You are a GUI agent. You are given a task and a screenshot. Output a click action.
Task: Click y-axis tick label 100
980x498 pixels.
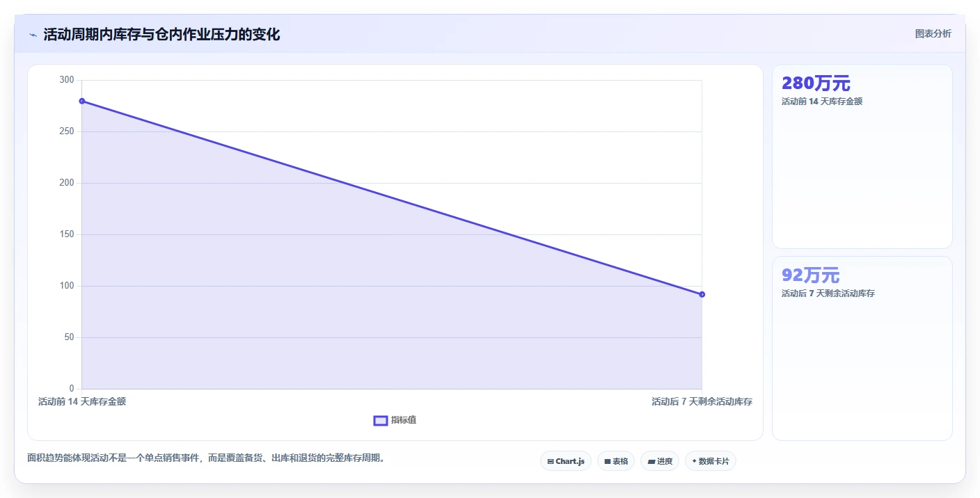pyautogui.click(x=67, y=287)
